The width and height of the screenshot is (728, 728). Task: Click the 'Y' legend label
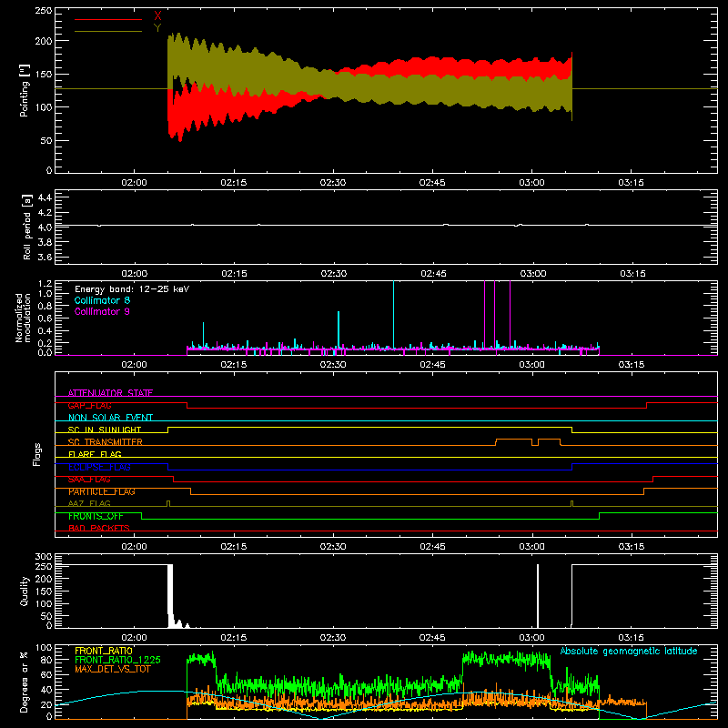click(157, 28)
